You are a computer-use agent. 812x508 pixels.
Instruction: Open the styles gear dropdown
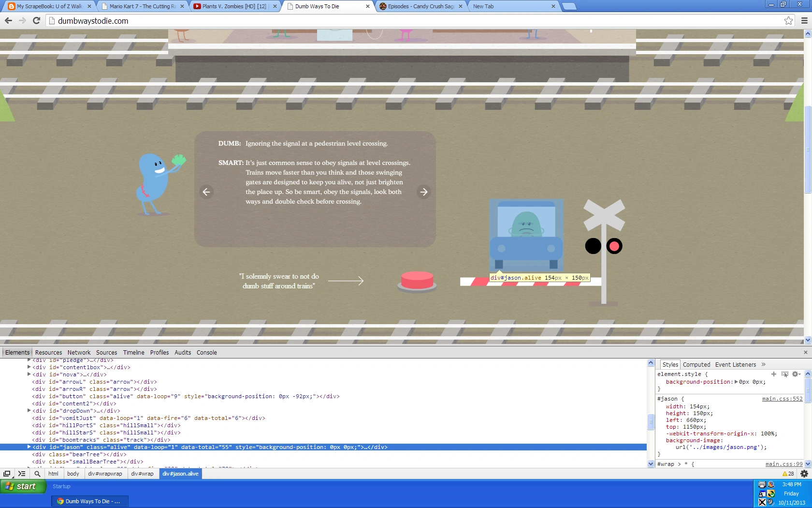coord(796,374)
